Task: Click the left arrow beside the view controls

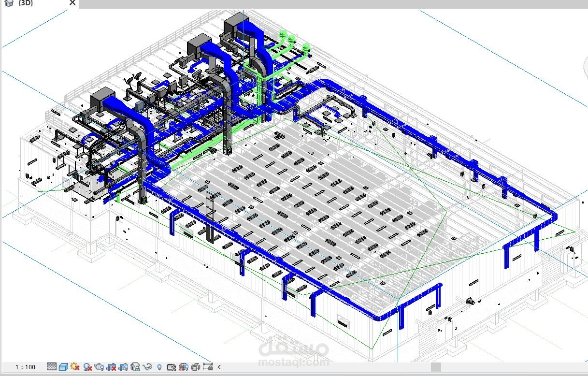Action: pyautogui.click(x=219, y=367)
